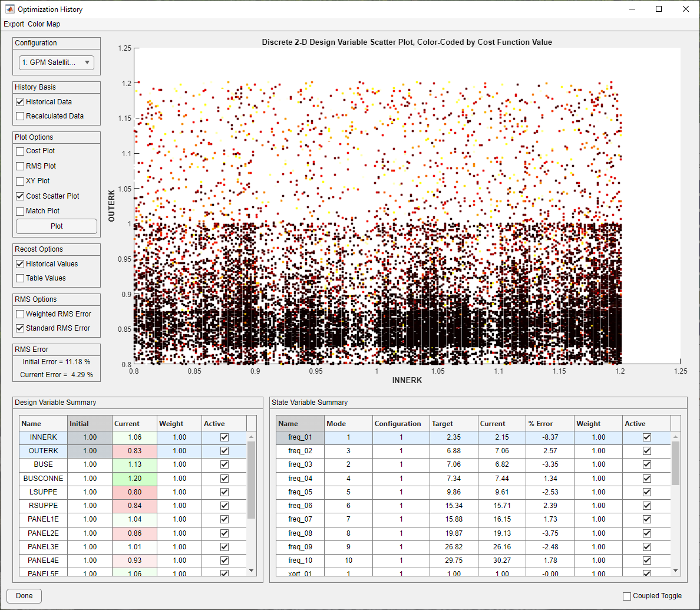
Task: Select the RSUPPE design variable name
Action: (43, 506)
